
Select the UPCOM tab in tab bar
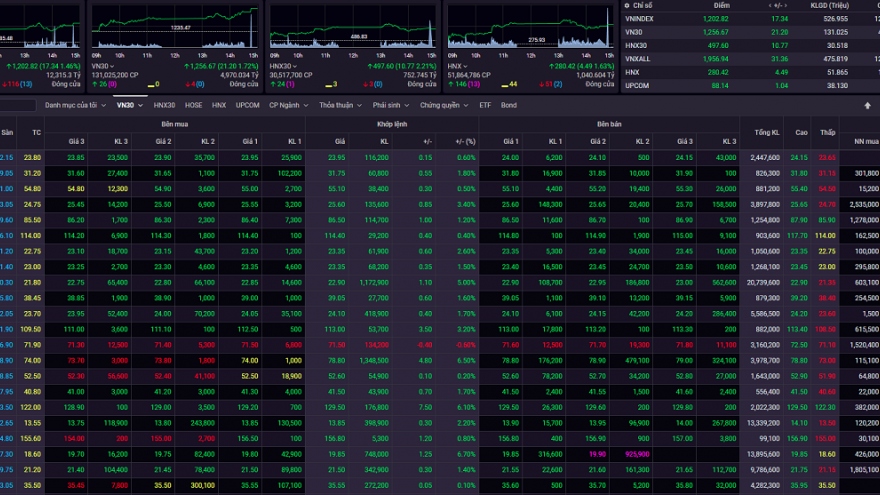point(247,105)
